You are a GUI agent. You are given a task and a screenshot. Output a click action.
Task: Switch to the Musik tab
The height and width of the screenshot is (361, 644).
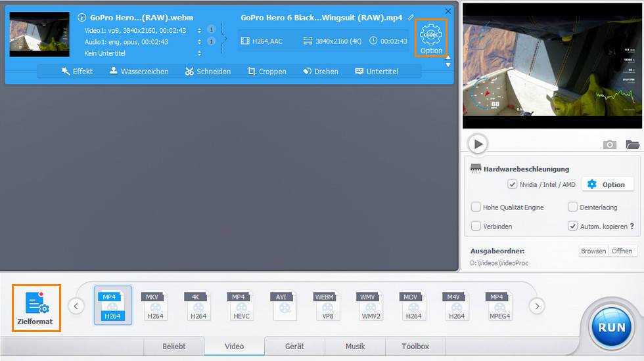coord(355,347)
